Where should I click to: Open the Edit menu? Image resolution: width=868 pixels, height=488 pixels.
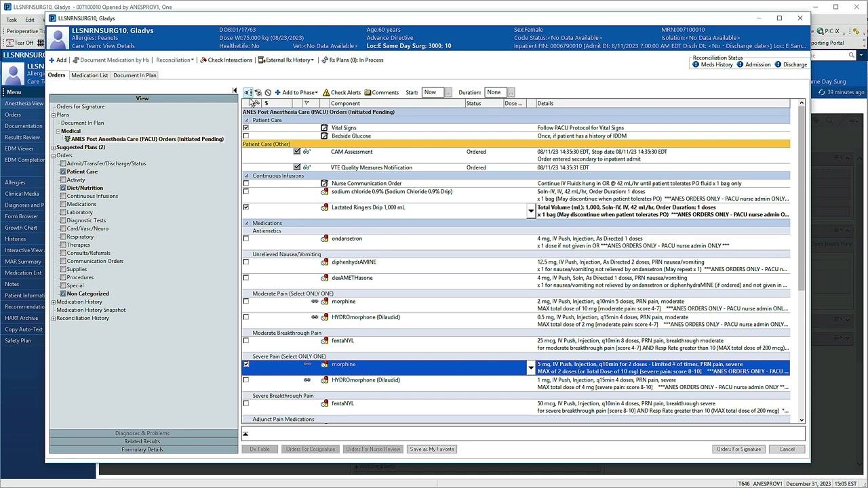click(31, 20)
